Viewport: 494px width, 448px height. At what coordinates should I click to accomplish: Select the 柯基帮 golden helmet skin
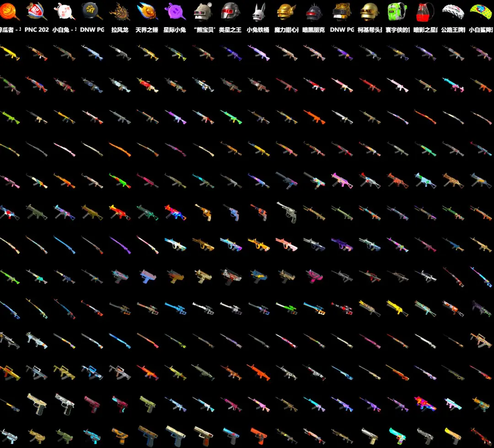[369, 11]
